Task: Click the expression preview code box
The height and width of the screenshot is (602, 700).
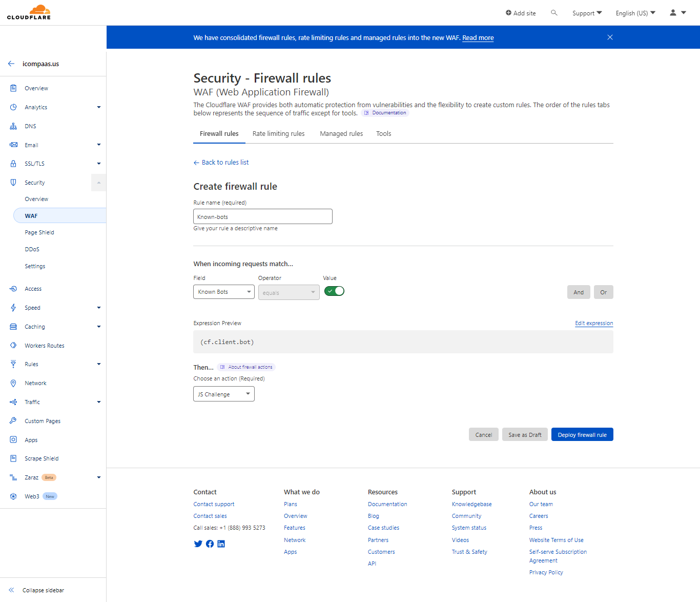Action: 403,342
